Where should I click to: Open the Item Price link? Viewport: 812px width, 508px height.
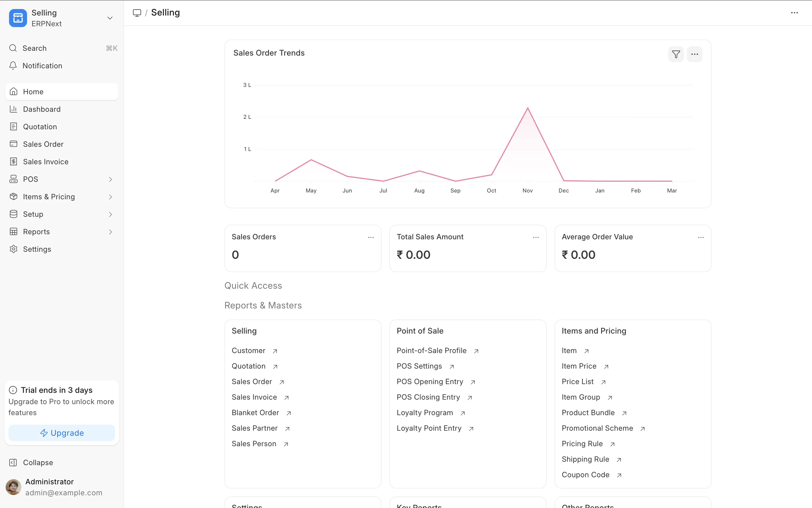click(x=579, y=366)
